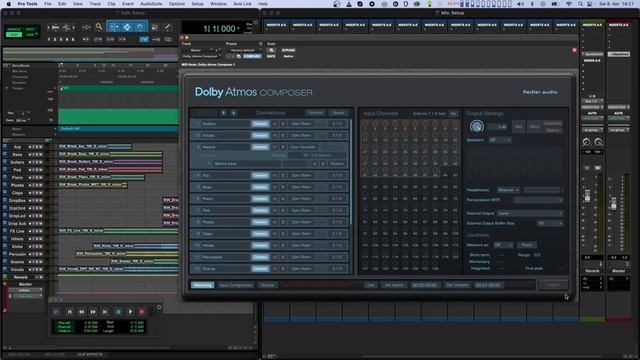Toggle Claps Connect button in Composer

coord(260,233)
